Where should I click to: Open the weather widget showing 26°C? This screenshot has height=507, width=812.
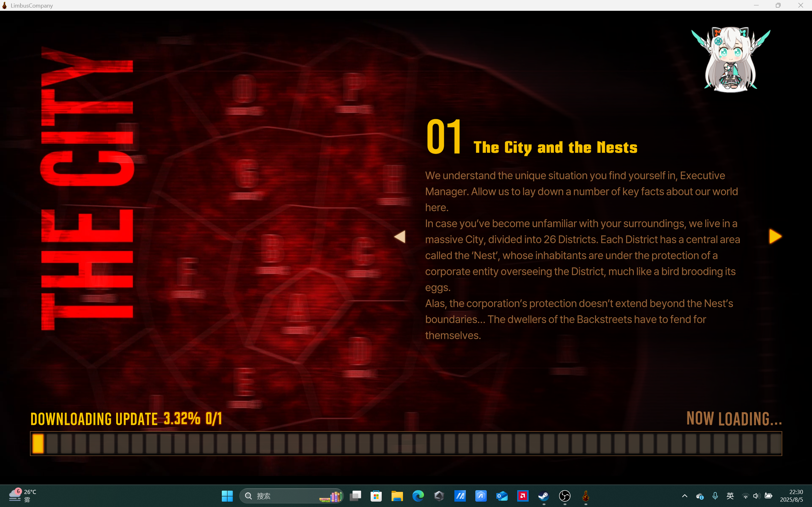23,496
